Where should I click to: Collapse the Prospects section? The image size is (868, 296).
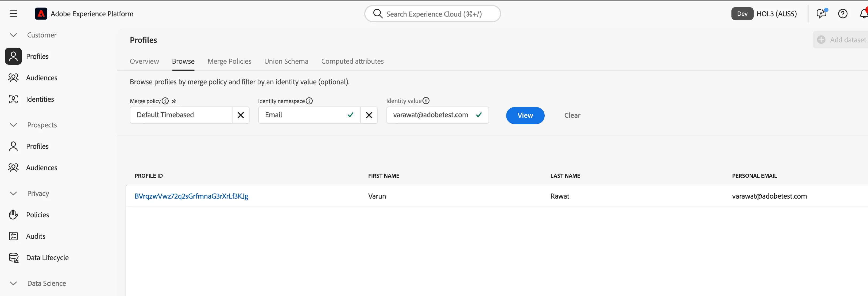click(x=13, y=125)
